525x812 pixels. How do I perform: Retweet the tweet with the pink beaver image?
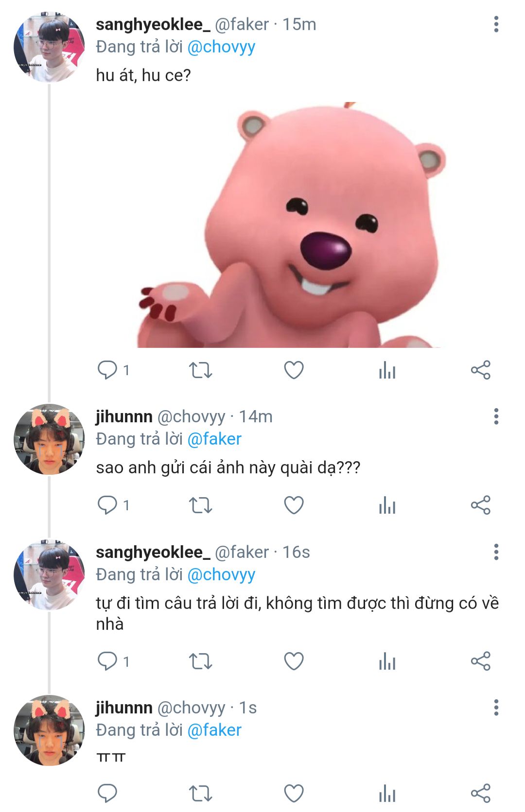200,370
